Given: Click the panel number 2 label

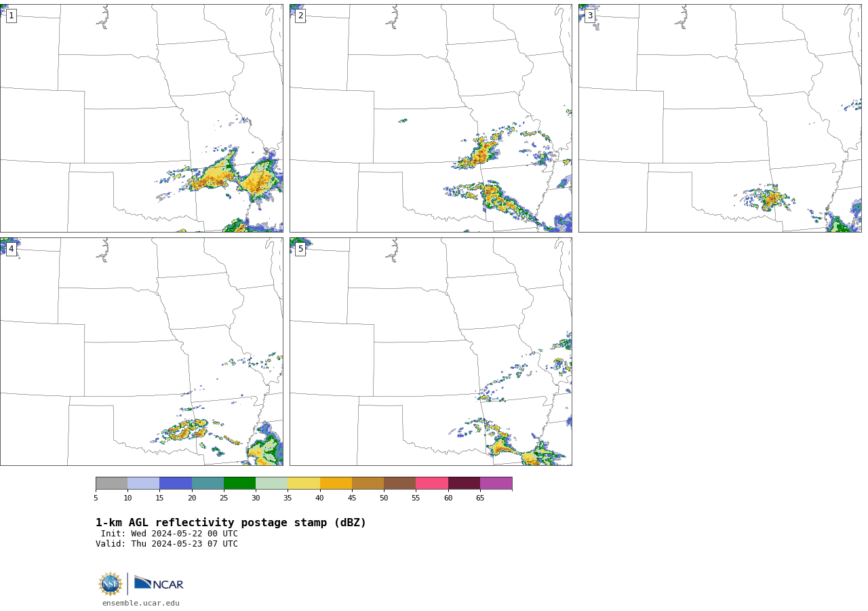Looking at the screenshot, I should pos(300,16).
